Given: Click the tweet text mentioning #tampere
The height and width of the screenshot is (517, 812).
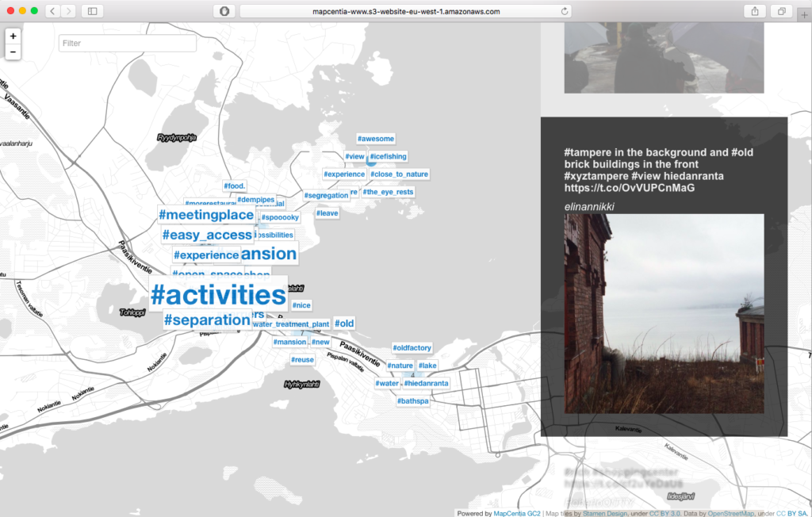Looking at the screenshot, I should (659, 170).
